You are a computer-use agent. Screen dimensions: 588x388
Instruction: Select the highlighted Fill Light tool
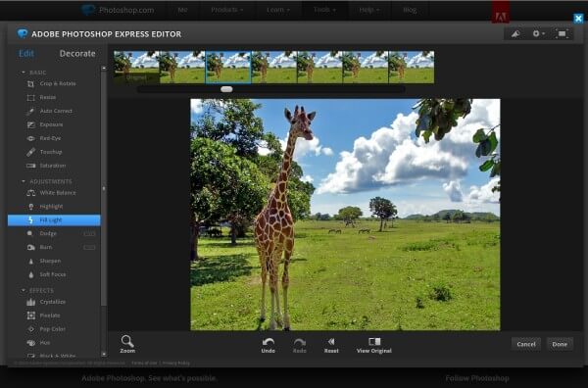tap(54, 220)
